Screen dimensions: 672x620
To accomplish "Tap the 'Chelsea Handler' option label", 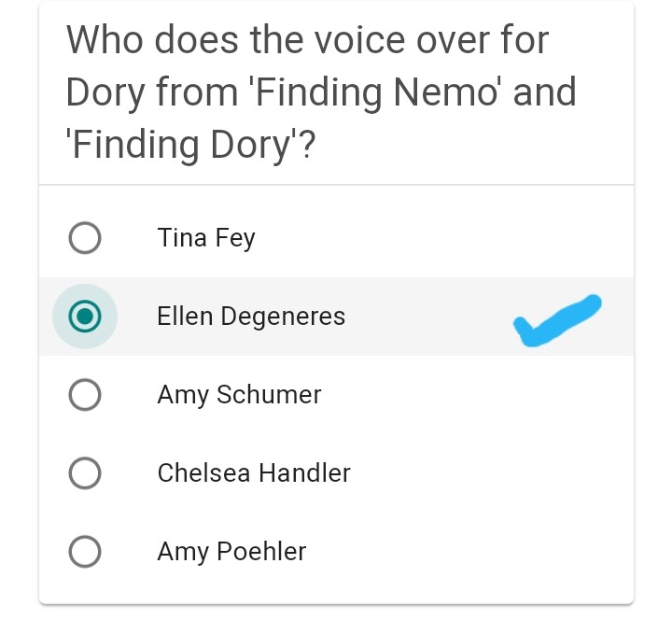I will tap(254, 473).
